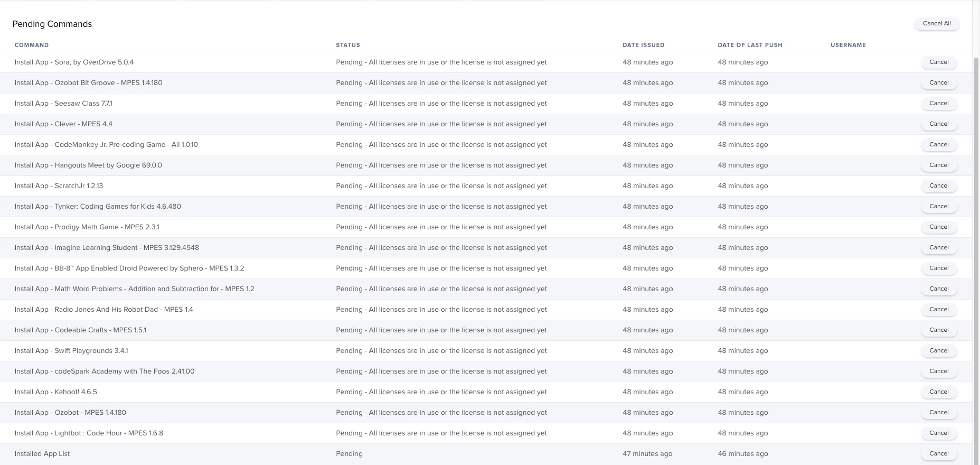Cancel the ScratchJr 1.2.13 install
Image resolution: width=980 pixels, height=465 pixels.
[939, 186]
